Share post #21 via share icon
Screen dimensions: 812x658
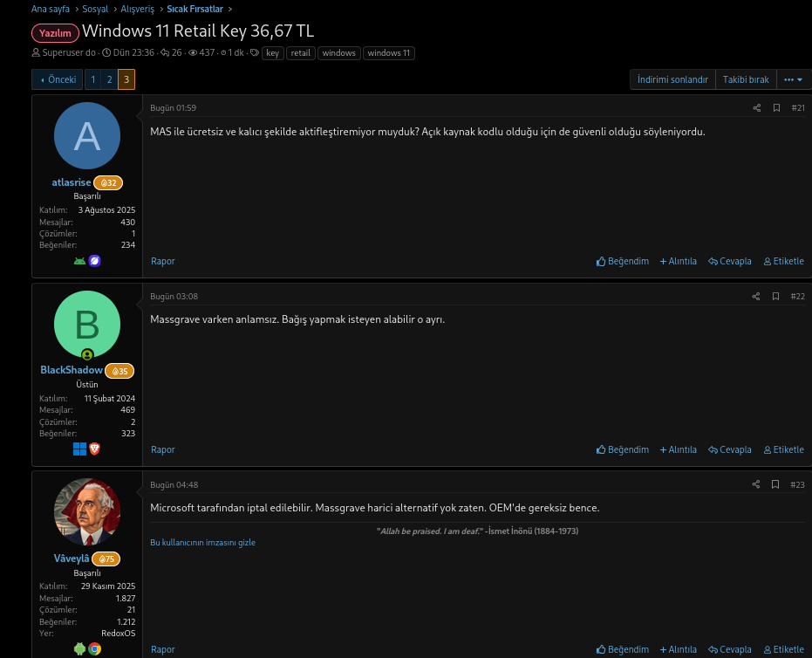(756, 107)
